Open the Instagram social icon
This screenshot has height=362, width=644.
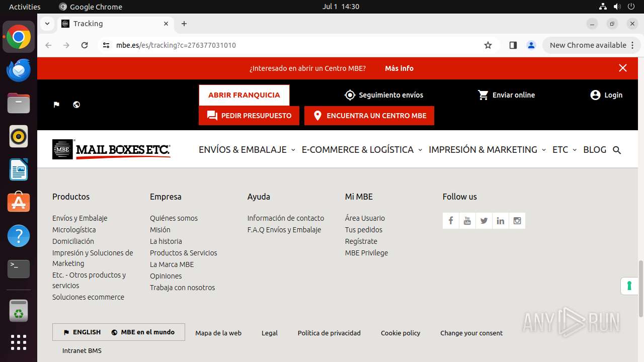(x=517, y=221)
